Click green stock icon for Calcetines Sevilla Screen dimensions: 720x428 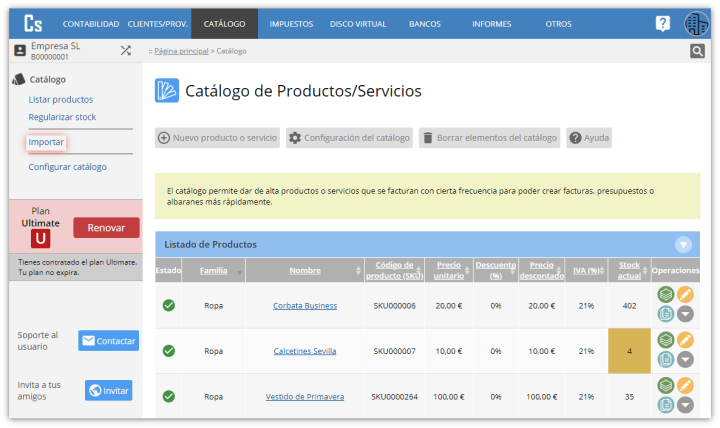(665, 340)
